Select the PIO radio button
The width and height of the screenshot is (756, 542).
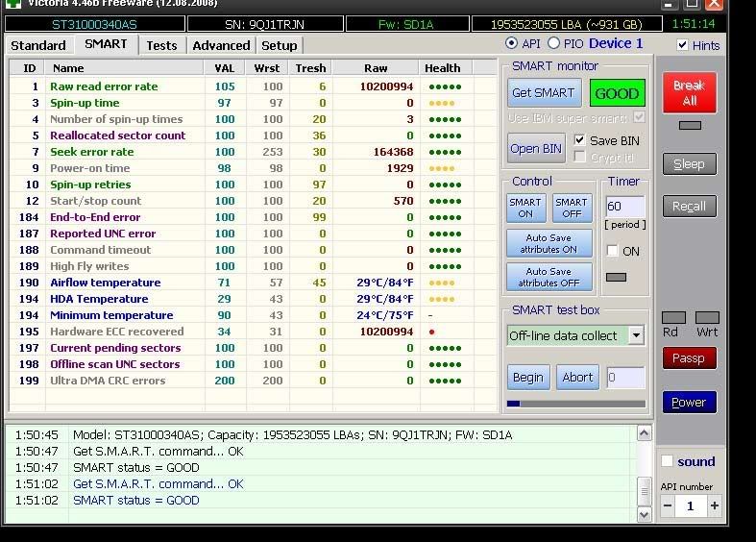(x=554, y=44)
